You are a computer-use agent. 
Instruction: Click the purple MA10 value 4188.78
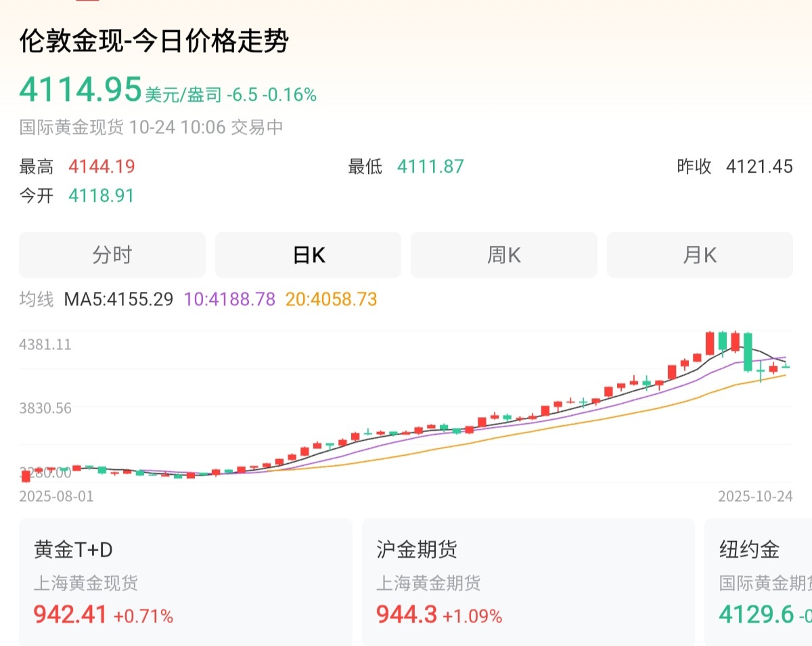pyautogui.click(x=229, y=299)
